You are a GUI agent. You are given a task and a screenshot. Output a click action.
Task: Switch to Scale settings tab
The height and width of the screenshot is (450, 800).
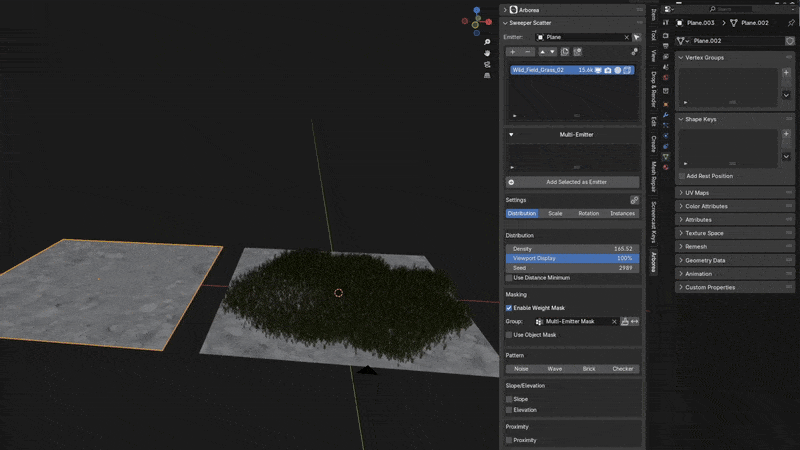point(555,213)
